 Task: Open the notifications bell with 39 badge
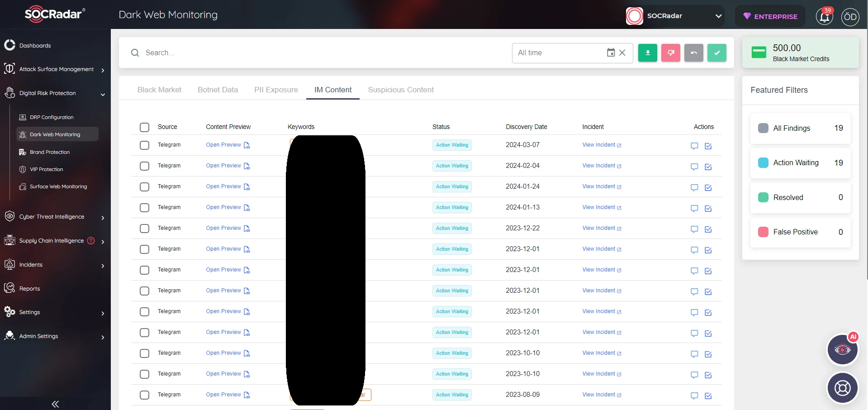tap(825, 17)
